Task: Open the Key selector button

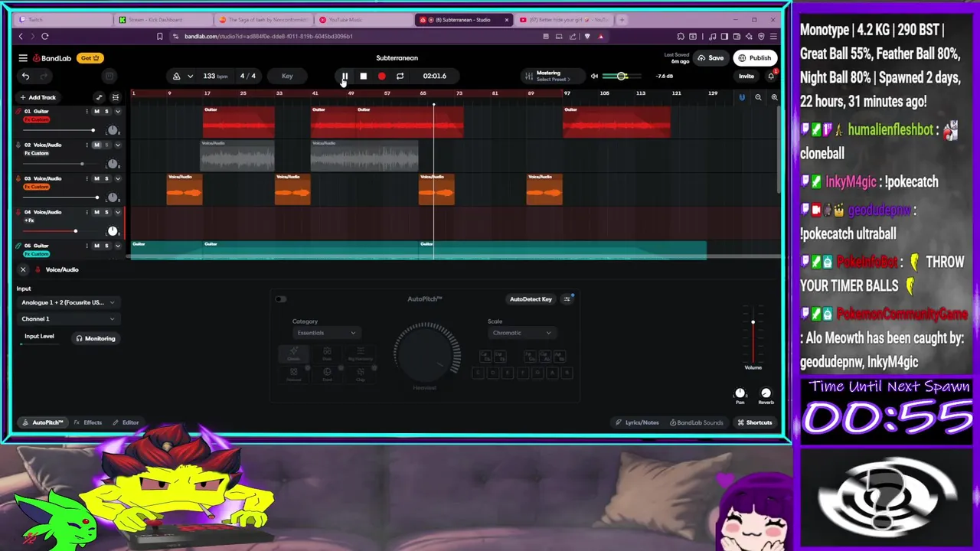Action: pos(287,76)
